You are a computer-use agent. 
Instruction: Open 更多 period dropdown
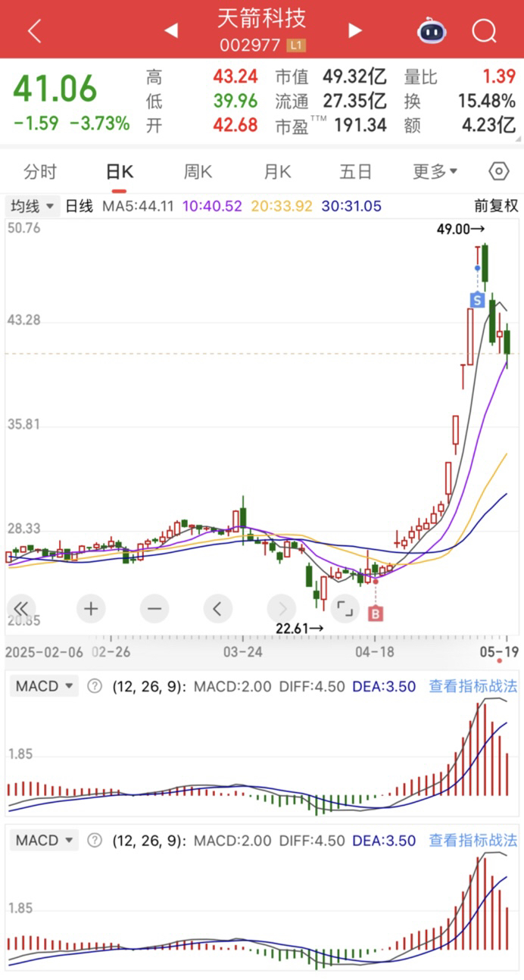coord(435,172)
